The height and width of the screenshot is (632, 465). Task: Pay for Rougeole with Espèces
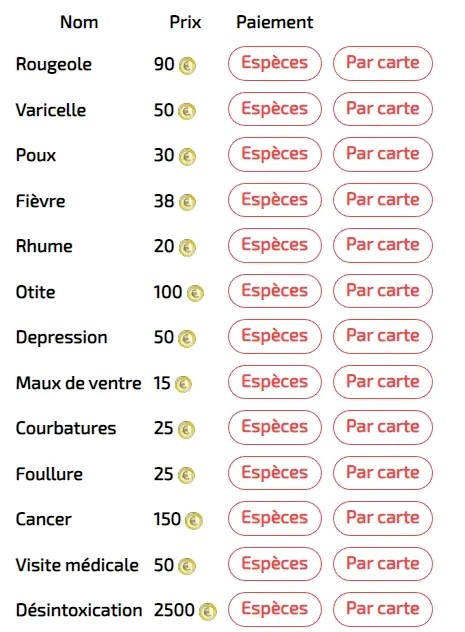click(275, 63)
